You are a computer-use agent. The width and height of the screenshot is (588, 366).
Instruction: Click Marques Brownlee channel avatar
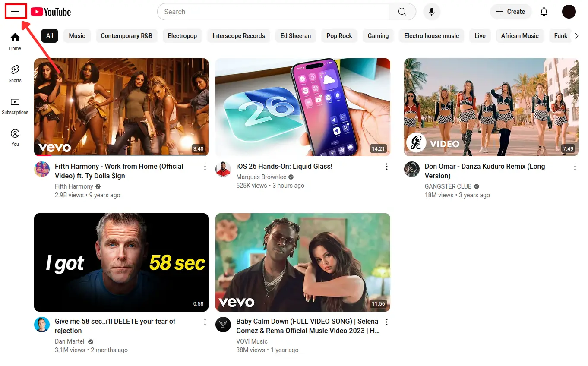[223, 169]
